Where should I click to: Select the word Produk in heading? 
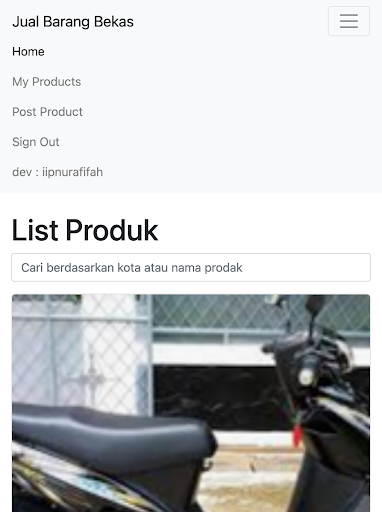tap(112, 230)
